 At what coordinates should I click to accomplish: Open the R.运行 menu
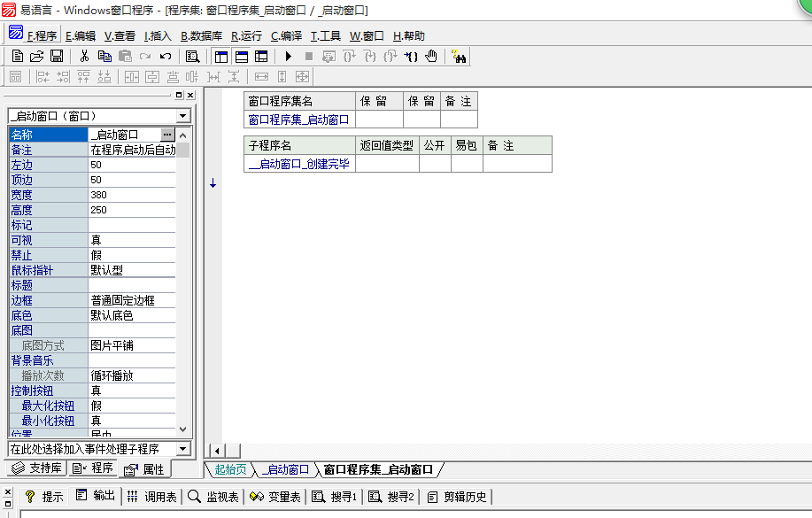(246, 35)
